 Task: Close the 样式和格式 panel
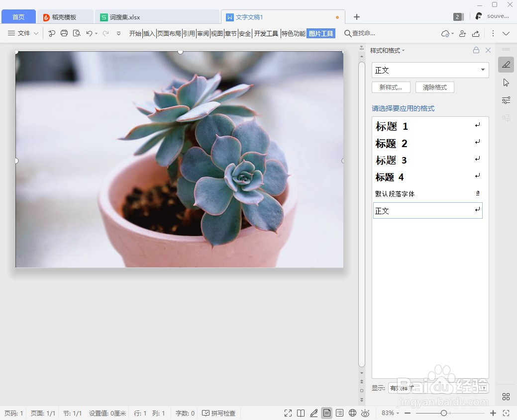[488, 50]
